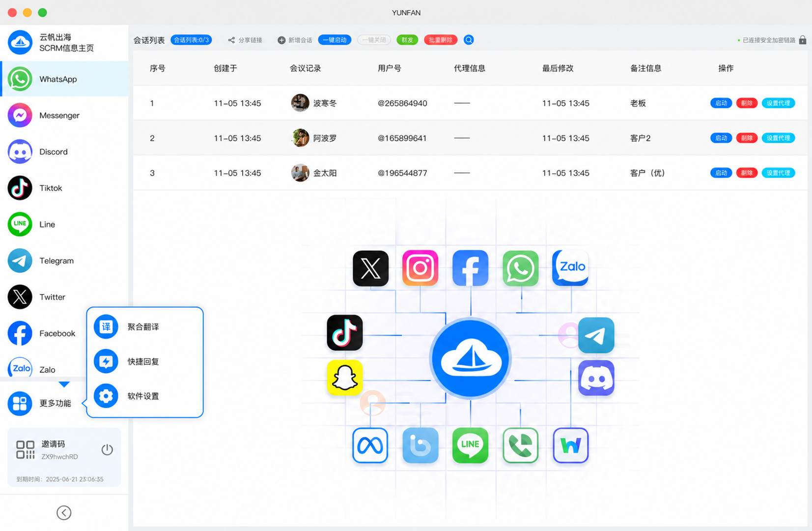Click the invitation code ZX9hwchRD

pyautogui.click(x=59, y=457)
